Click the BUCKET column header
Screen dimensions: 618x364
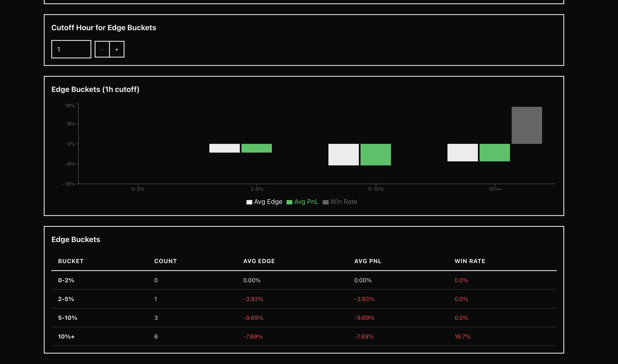[x=71, y=261]
